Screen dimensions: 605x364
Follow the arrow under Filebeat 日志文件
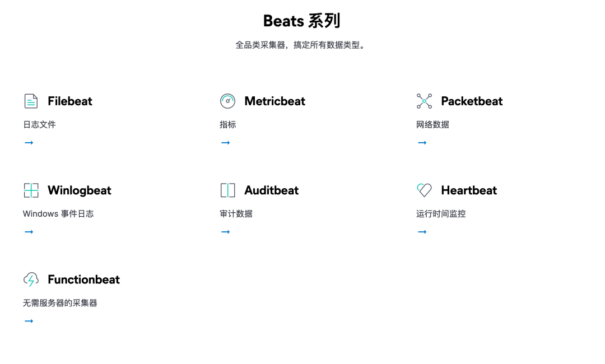point(29,143)
